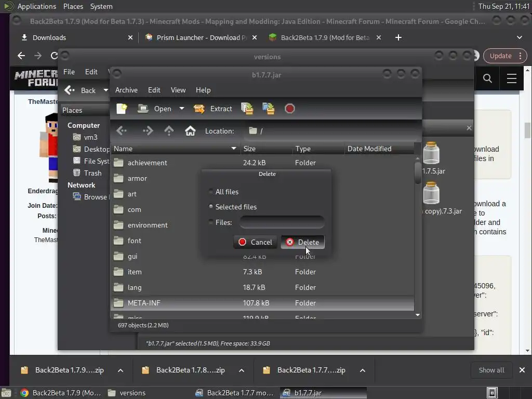Sort by Date Modified column header
Image resolution: width=532 pixels, height=399 pixels.
coord(379,149)
